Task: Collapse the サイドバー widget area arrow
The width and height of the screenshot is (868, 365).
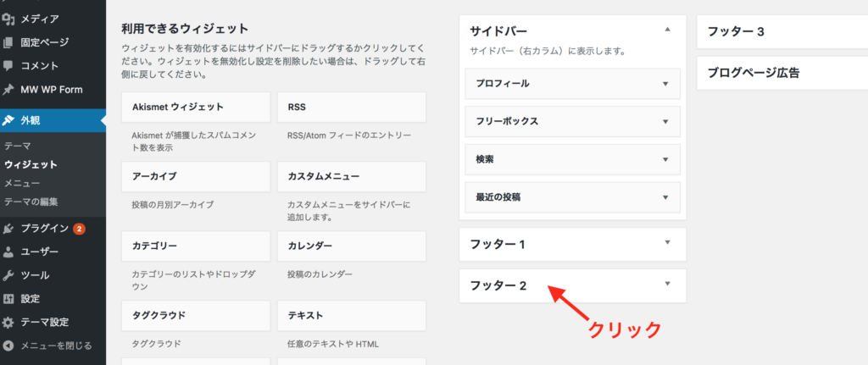Action: (x=667, y=30)
